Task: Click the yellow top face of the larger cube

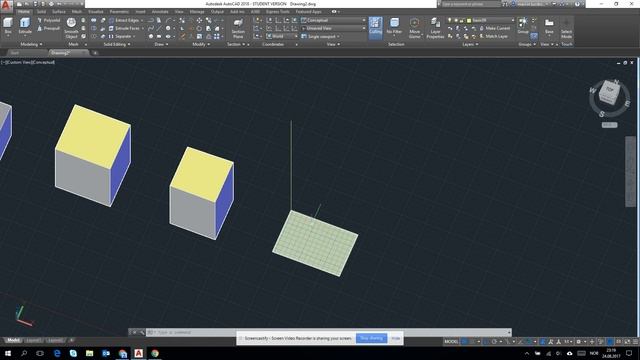Action: (x=93, y=137)
